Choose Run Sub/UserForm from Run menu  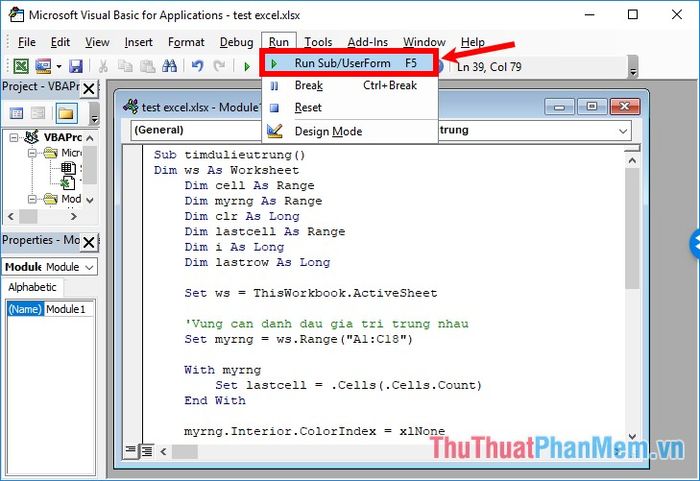tap(348, 63)
